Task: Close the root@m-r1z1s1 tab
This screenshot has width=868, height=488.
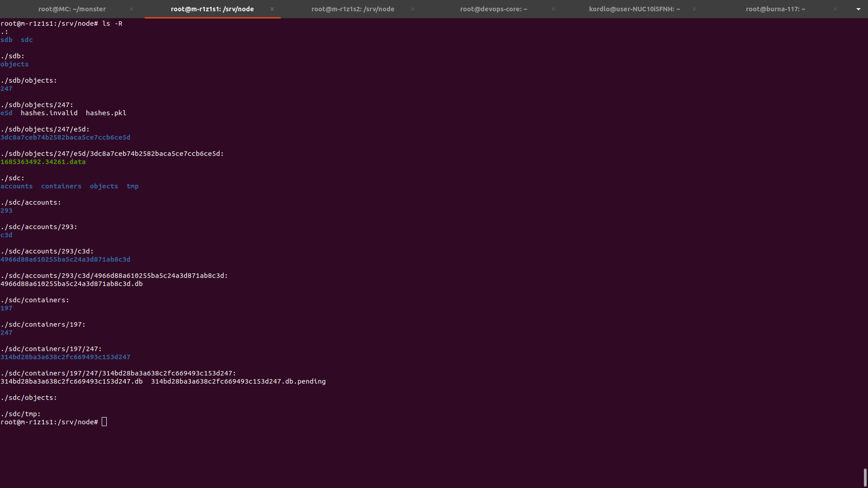Action: [x=272, y=9]
